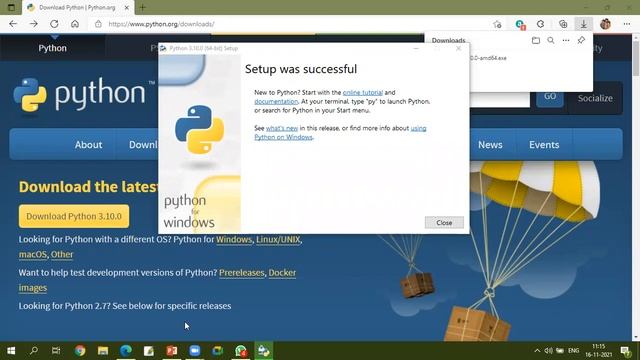This screenshot has height=360, width=640.
Task: Click the python logo on the page
Action: pyautogui.click(x=83, y=95)
